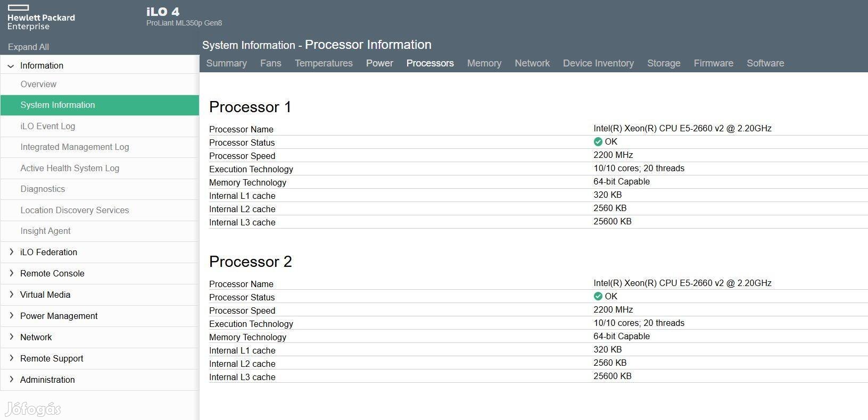
Task: Click Processor 1 64-bit Capable value
Action: click(622, 181)
